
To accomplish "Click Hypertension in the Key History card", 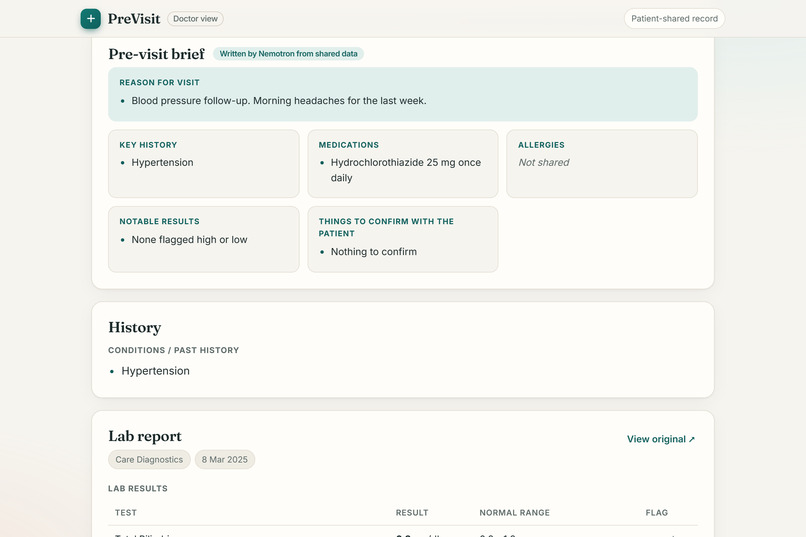I will (162, 162).
